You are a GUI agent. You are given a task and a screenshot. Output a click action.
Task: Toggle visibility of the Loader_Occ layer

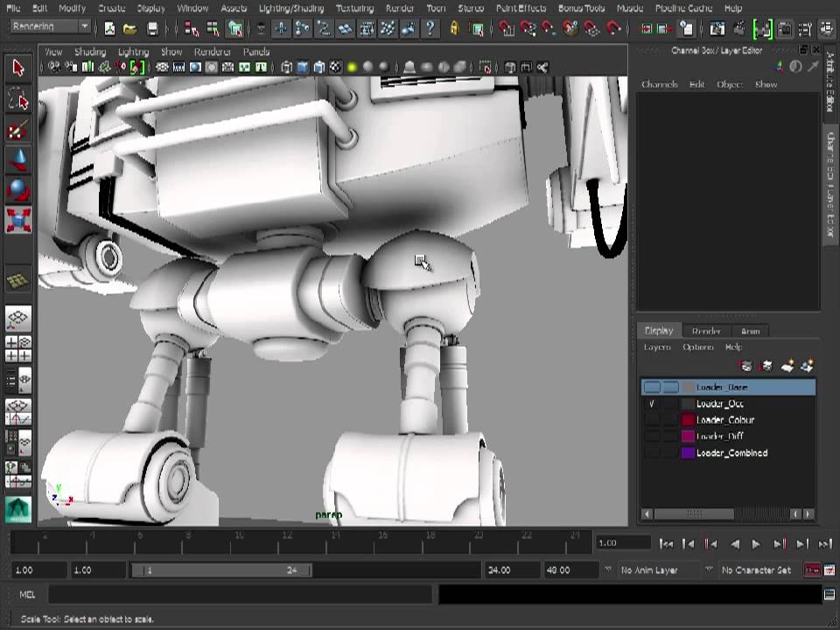652,403
